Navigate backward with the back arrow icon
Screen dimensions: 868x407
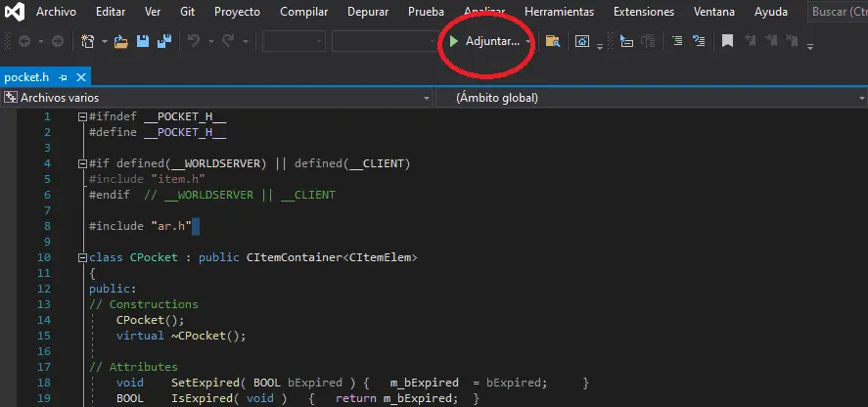(x=24, y=41)
